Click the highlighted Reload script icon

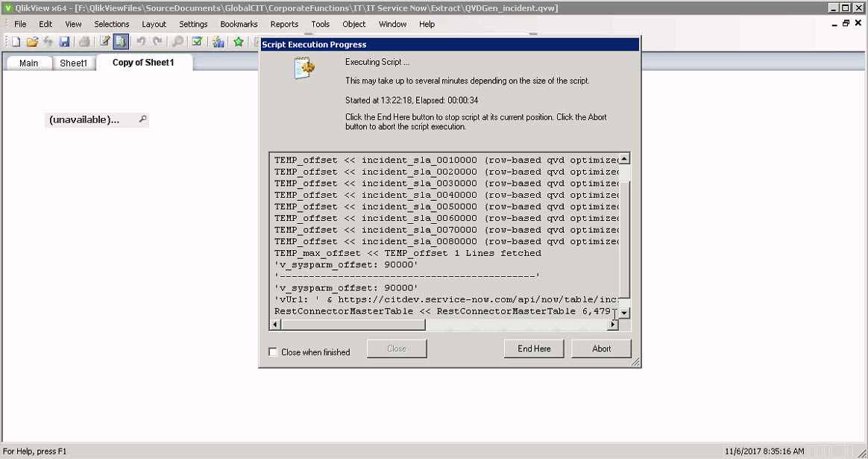121,42
